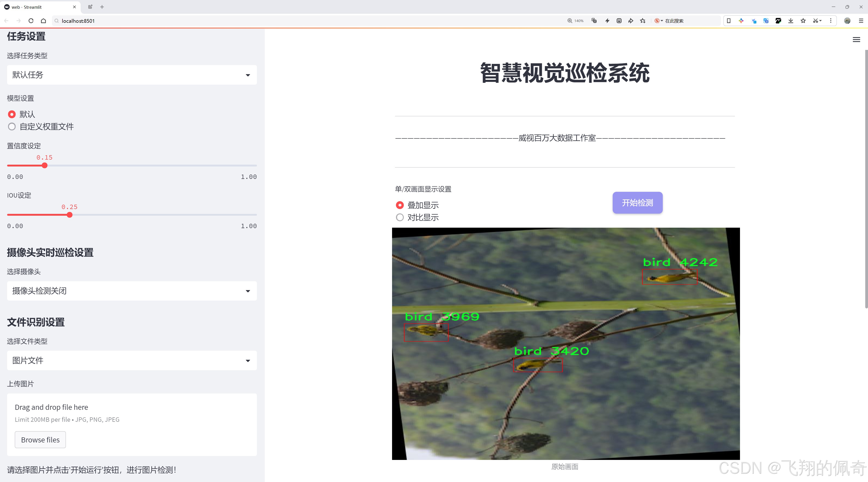868x482 pixels.
Task: Select the 叠加显示 radio option
Action: [400, 205]
